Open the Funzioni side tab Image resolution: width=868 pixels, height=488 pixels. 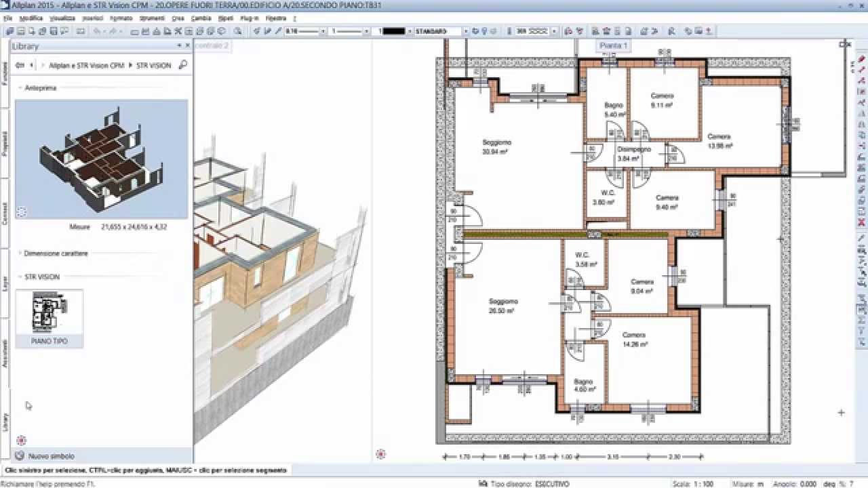pyautogui.click(x=5, y=73)
